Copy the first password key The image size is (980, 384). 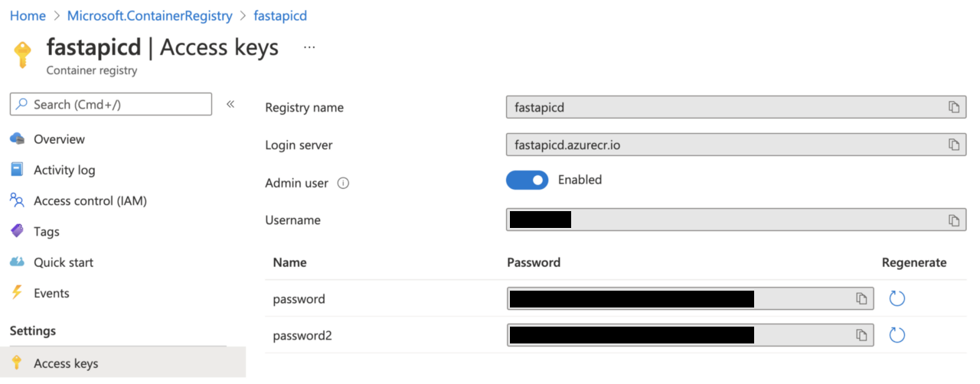click(861, 298)
